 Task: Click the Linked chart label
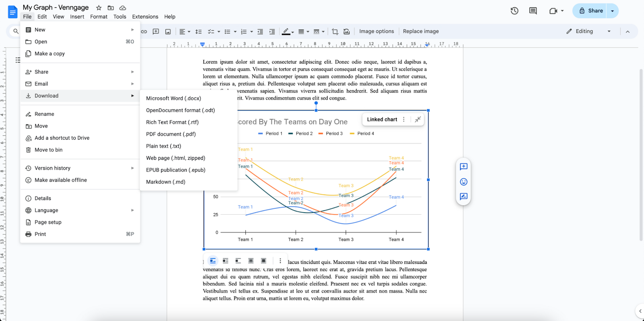click(382, 119)
